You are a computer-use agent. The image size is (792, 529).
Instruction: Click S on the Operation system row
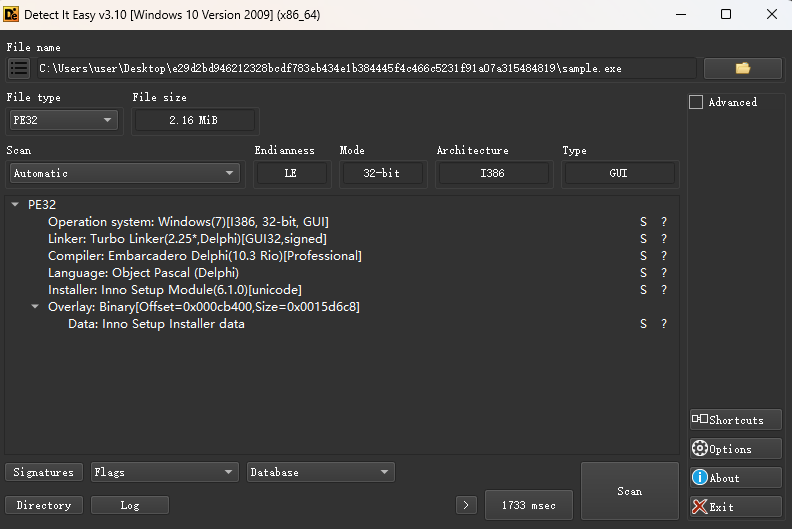click(644, 222)
